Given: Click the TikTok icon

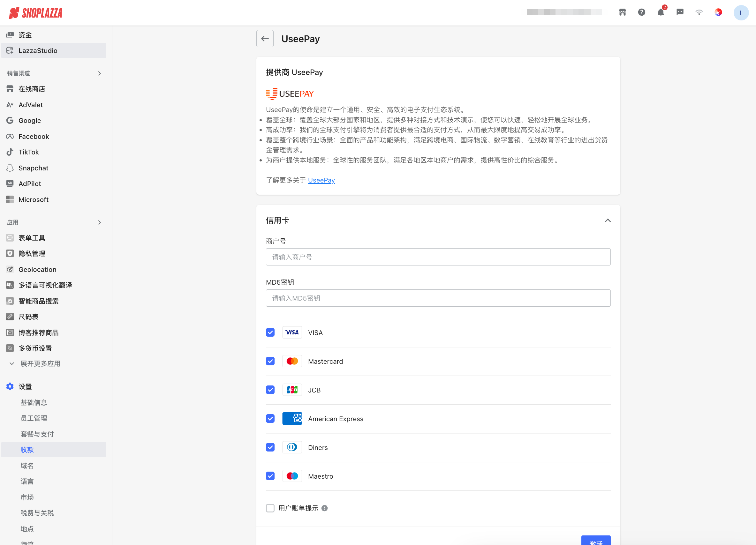Looking at the screenshot, I should click(x=10, y=152).
